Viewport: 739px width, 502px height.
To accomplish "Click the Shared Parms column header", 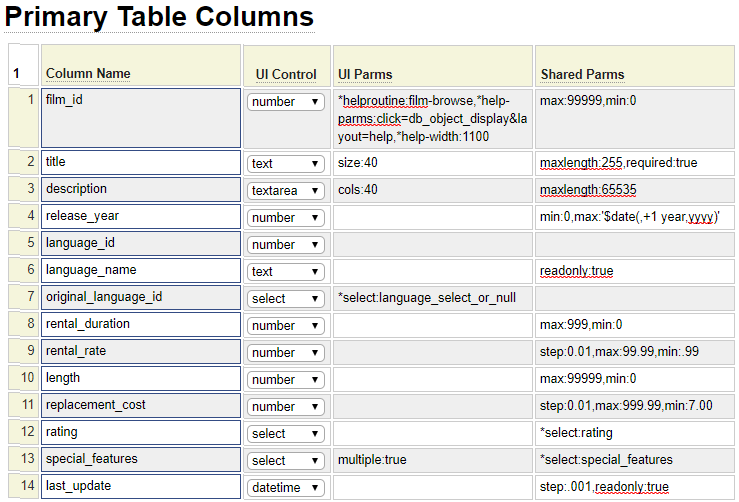I will tap(582, 74).
